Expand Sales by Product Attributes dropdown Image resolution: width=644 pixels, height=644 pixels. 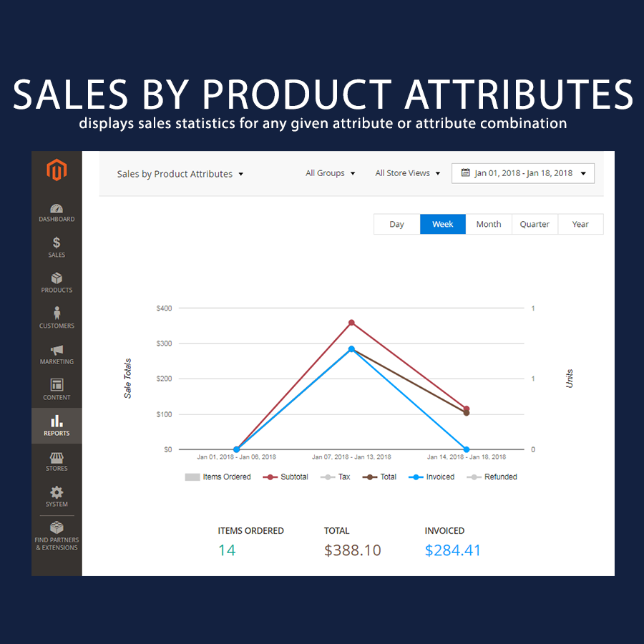point(180,174)
